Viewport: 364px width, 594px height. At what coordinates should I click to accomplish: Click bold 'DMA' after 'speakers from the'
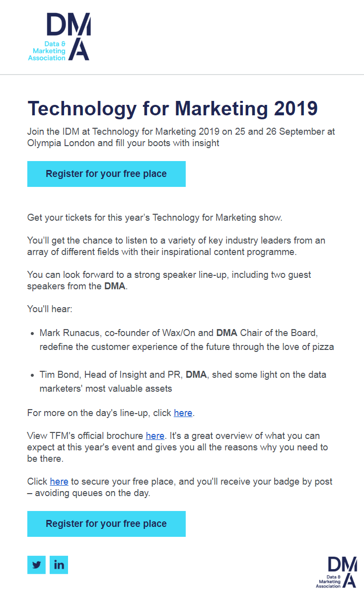point(115,286)
